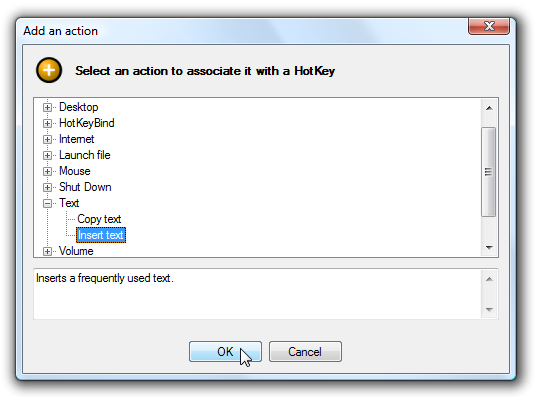Click the action list scroll up arrow

(489, 108)
